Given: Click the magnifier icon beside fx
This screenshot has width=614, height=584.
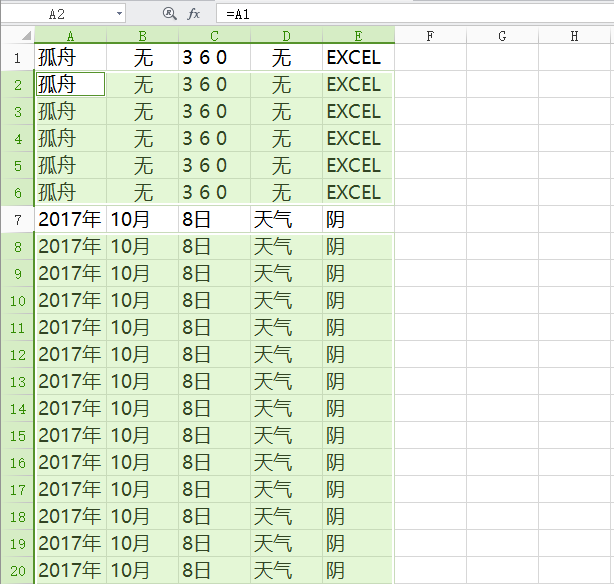Looking at the screenshot, I should 169,14.
